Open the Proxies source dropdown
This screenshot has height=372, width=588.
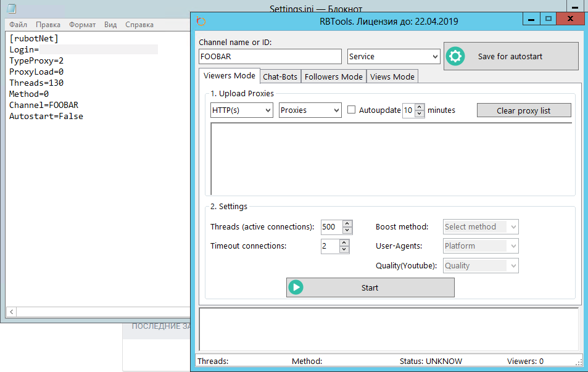[x=310, y=110]
